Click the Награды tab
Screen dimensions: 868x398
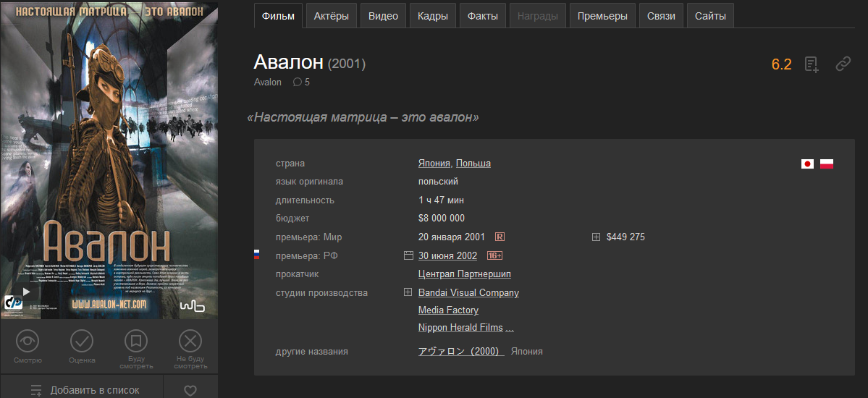tap(537, 15)
